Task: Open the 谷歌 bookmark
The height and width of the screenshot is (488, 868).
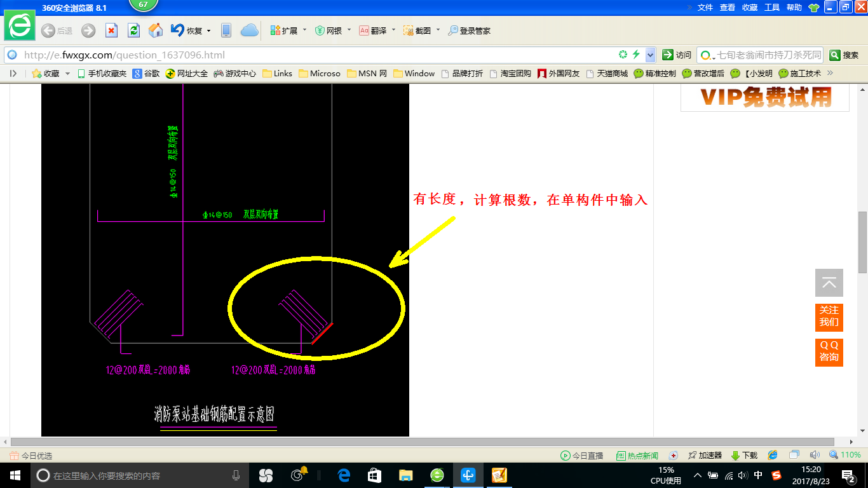Action: [x=146, y=74]
